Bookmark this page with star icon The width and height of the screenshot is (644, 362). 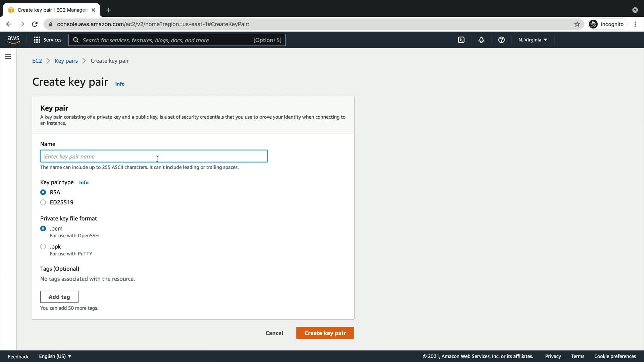(577, 24)
